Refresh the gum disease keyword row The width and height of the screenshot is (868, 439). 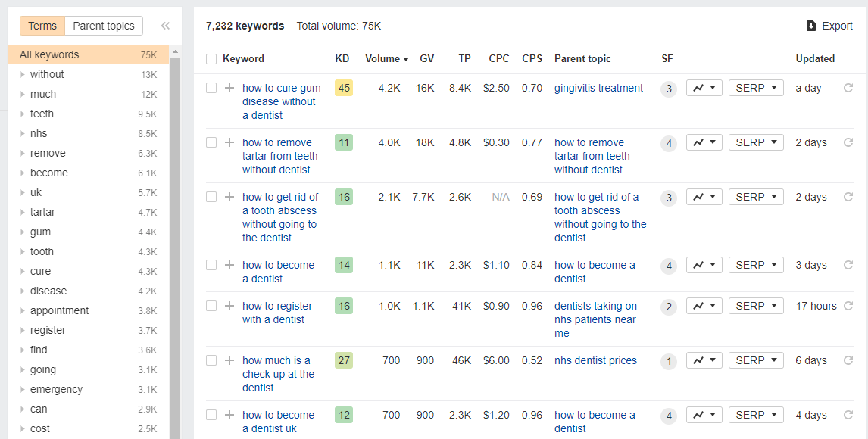tap(848, 88)
